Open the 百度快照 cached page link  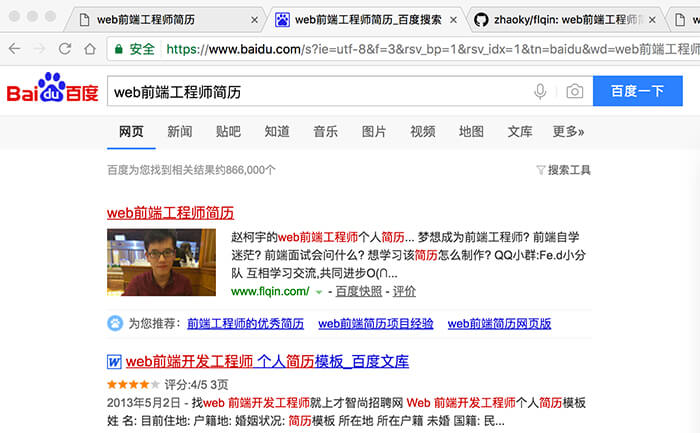click(x=359, y=291)
